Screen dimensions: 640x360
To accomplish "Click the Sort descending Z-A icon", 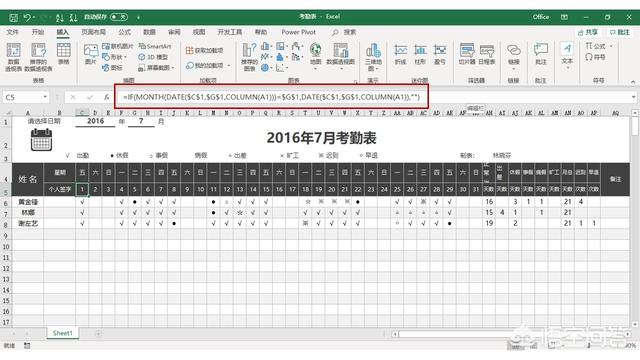I will pos(73,17).
